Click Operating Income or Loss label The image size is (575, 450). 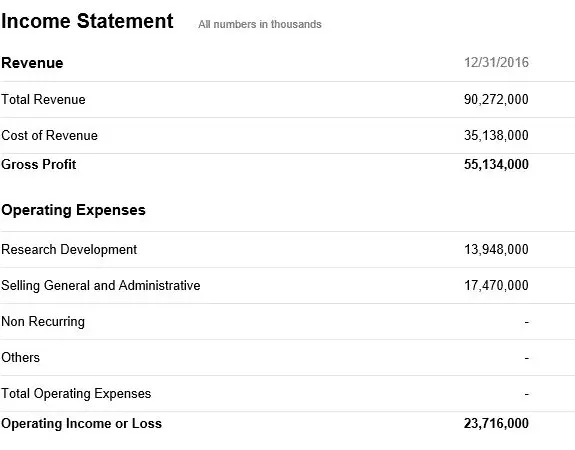pos(81,423)
